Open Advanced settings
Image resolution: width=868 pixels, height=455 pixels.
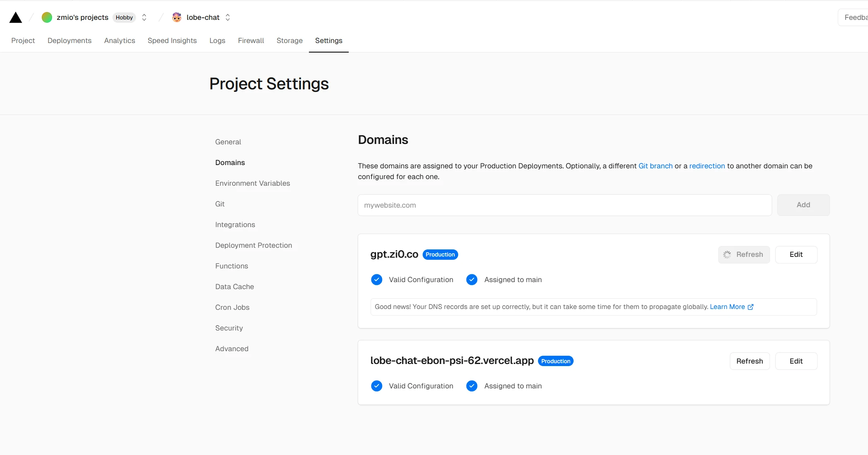(232, 349)
